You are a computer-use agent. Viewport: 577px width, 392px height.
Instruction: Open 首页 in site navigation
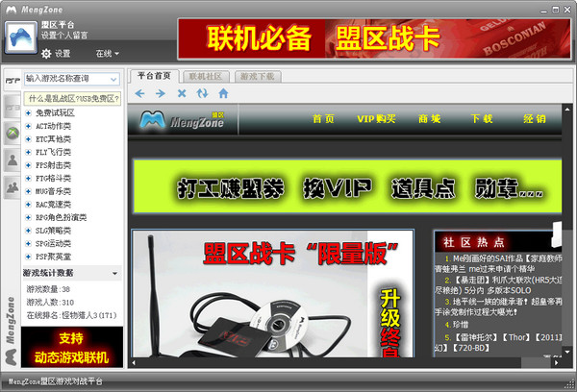tap(323, 119)
